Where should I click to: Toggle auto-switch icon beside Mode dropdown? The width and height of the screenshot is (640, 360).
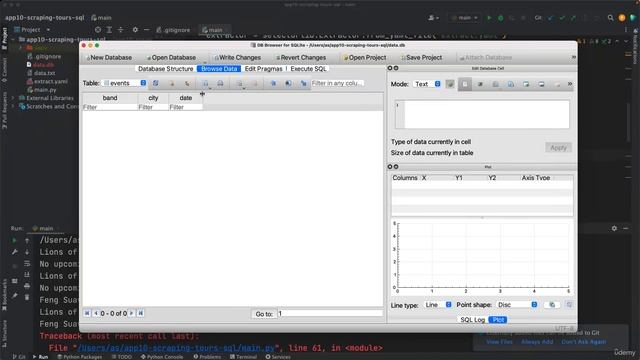(x=450, y=84)
